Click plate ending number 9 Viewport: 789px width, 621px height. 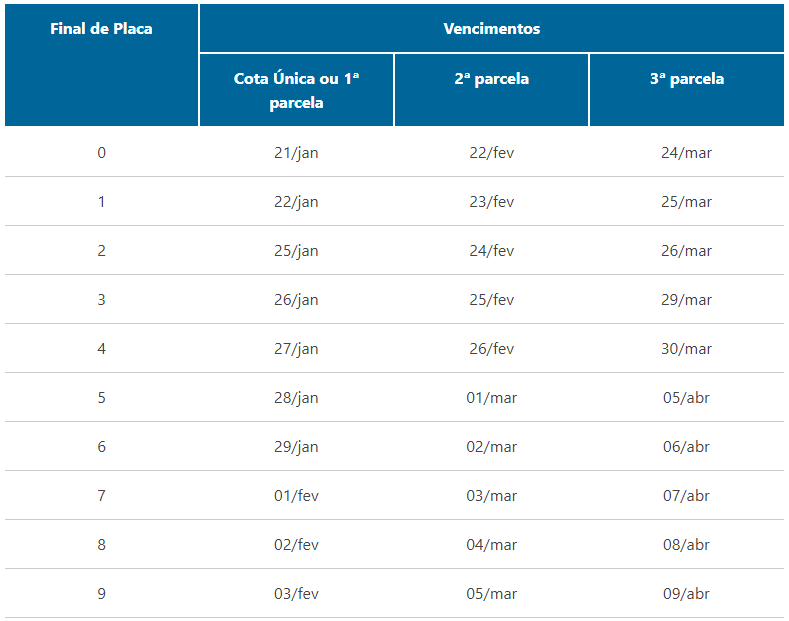(x=101, y=594)
